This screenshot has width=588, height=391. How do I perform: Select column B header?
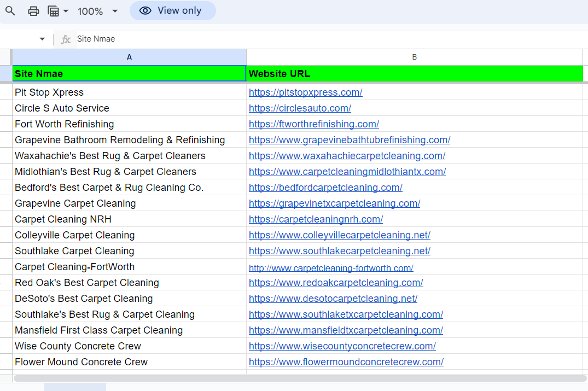coord(415,57)
